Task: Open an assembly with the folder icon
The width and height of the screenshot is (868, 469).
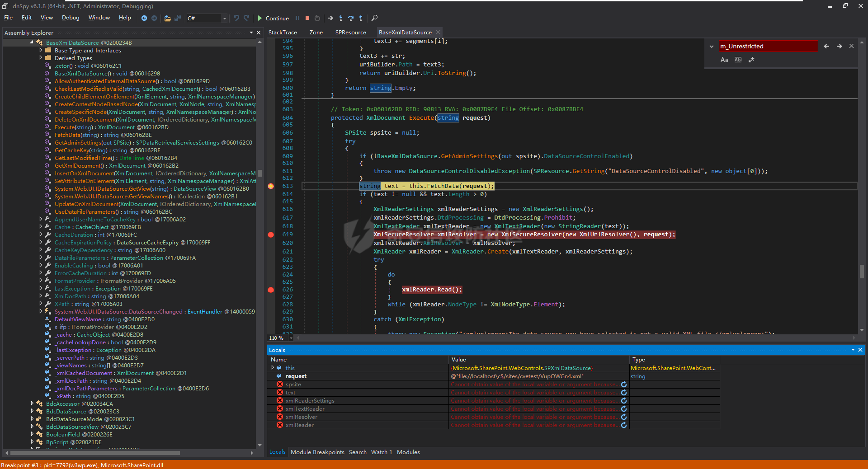Action: (x=167, y=18)
